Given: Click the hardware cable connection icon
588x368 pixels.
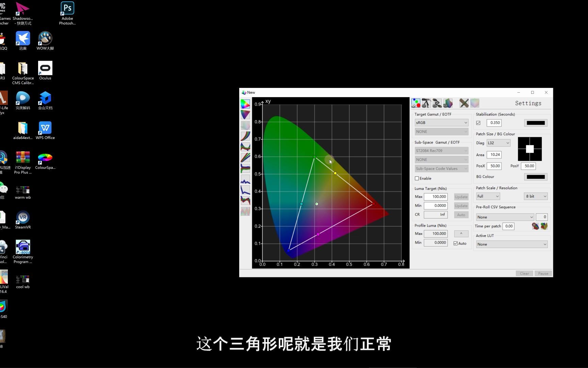Looking at the screenshot, I should 437,103.
